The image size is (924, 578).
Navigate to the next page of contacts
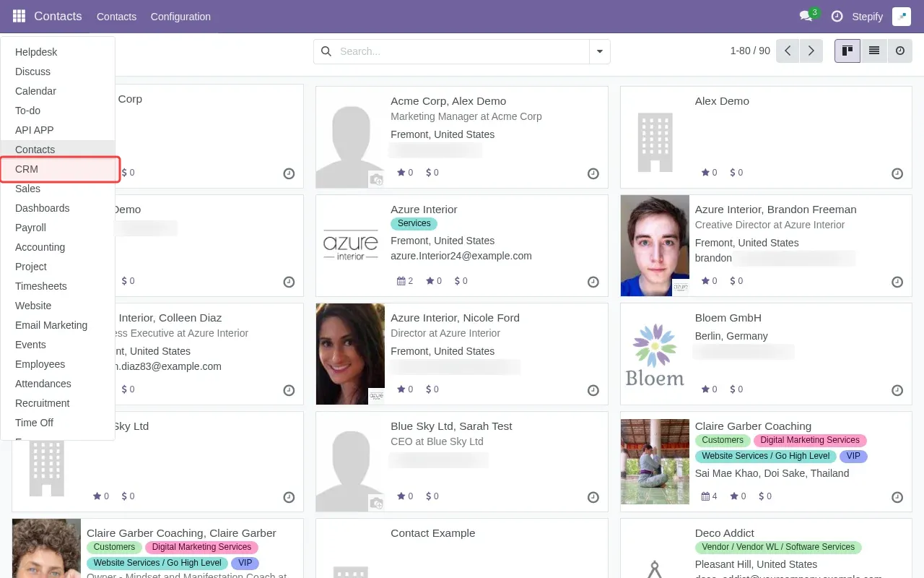811,51
